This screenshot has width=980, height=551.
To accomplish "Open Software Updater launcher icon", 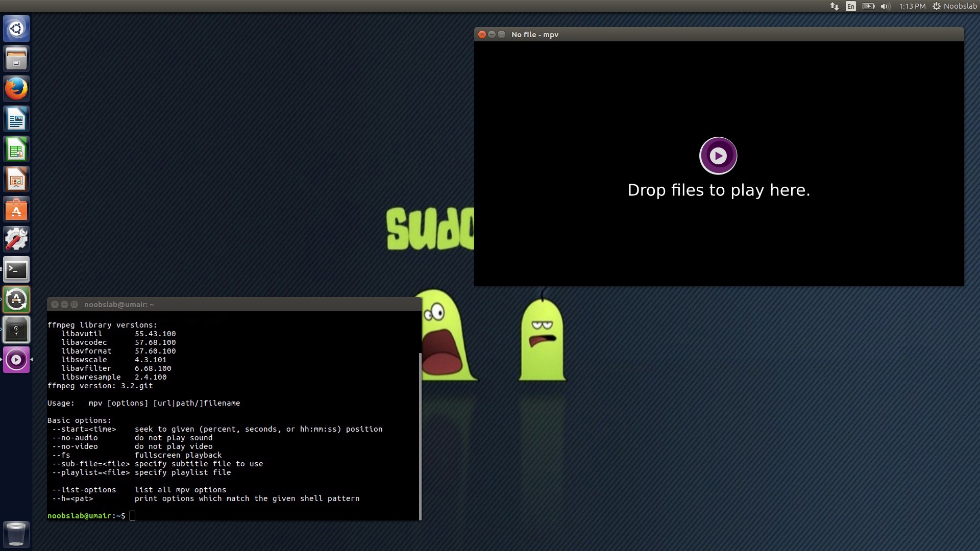I will [x=16, y=299].
